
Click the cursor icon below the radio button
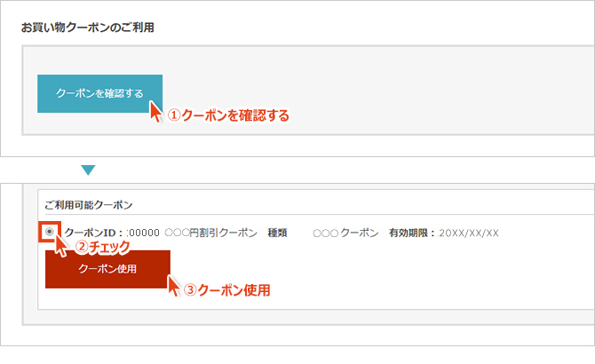pyautogui.click(x=61, y=246)
